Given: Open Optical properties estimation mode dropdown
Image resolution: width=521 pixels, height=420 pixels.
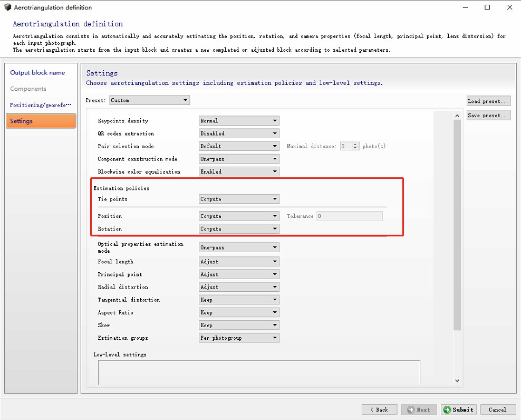Looking at the screenshot, I should (239, 247).
